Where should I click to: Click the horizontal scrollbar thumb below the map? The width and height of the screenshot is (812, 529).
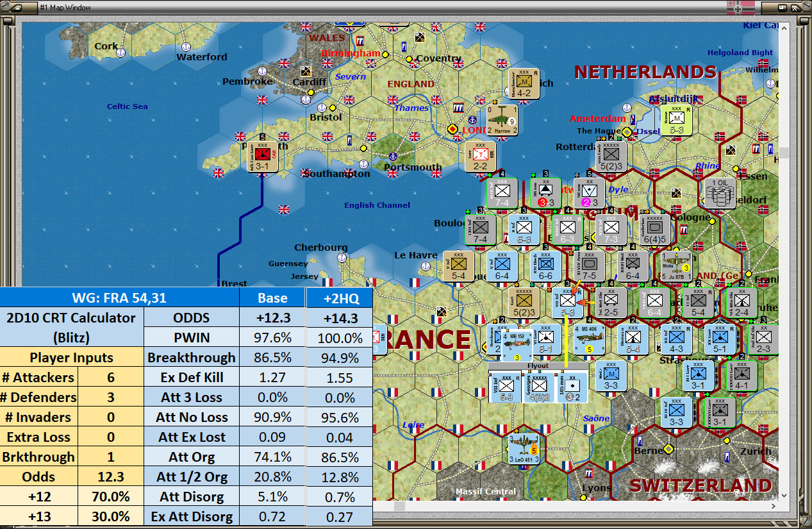399,506
